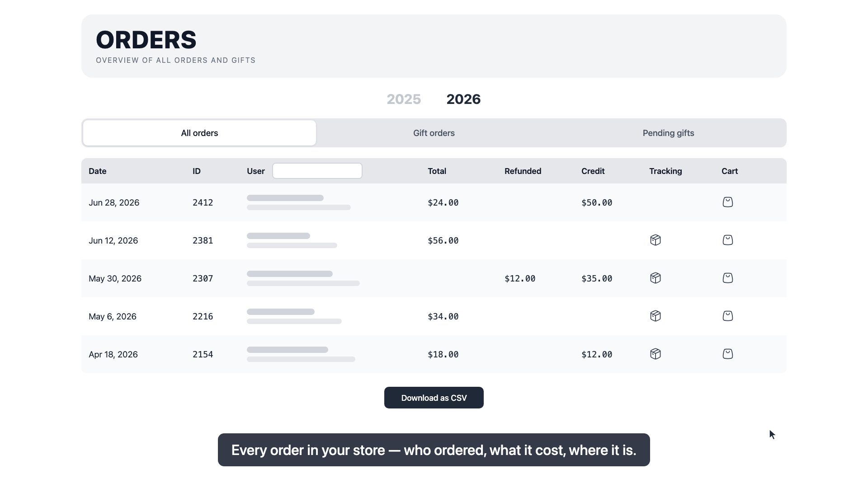This screenshot has width=868, height=488.
Task: Click the Jun 28, 2026 date cell
Action: tap(114, 202)
